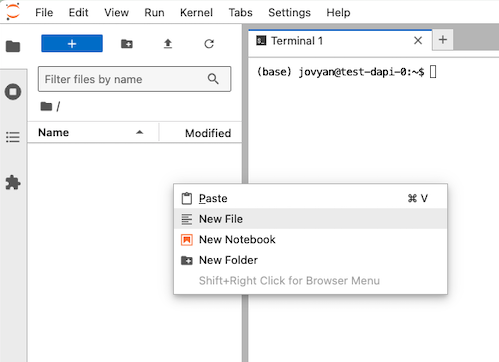
Task: Click the text lines icon beside New File
Action: pyautogui.click(x=187, y=219)
